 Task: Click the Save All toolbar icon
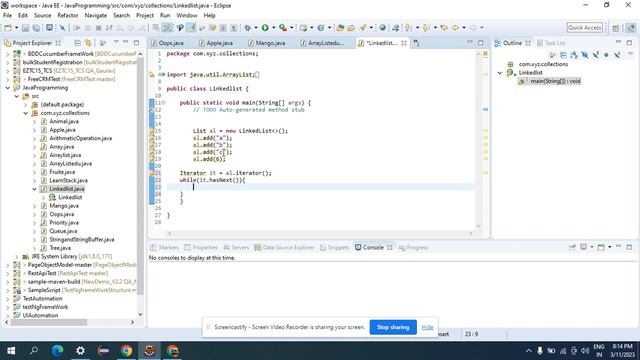[x=36, y=28]
